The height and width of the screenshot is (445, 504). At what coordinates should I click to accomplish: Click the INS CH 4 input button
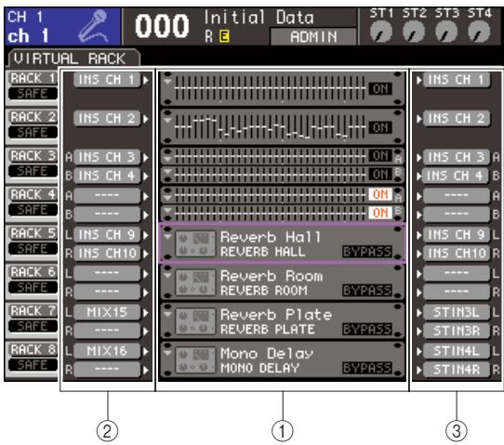click(107, 176)
